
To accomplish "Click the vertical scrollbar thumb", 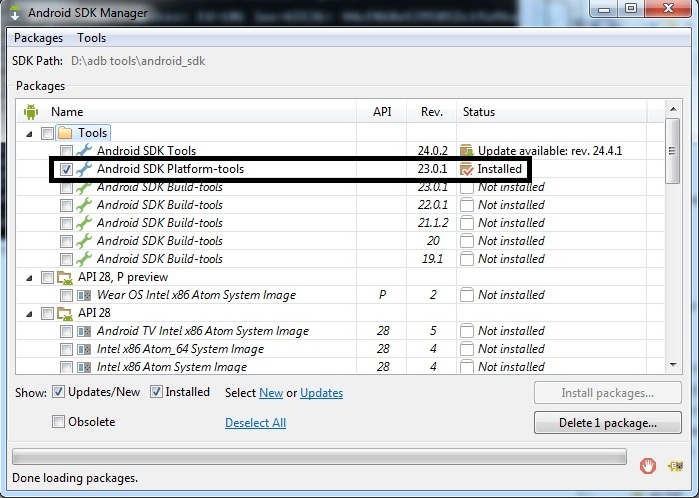I will click(x=673, y=151).
